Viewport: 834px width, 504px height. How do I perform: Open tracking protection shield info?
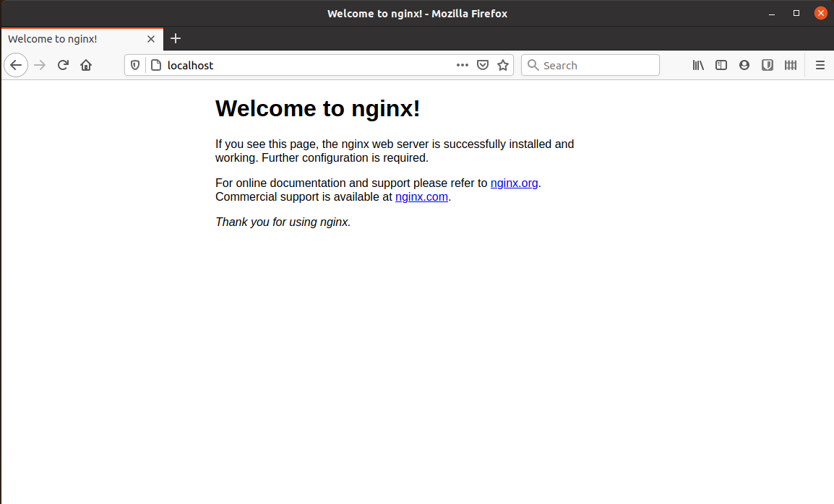pyautogui.click(x=135, y=66)
